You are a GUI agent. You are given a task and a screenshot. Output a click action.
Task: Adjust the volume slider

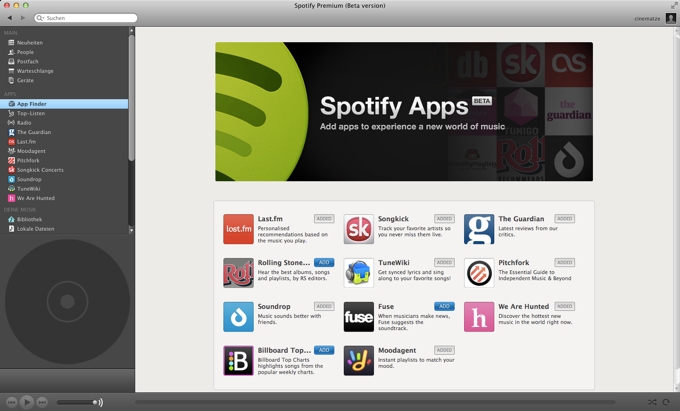77,402
